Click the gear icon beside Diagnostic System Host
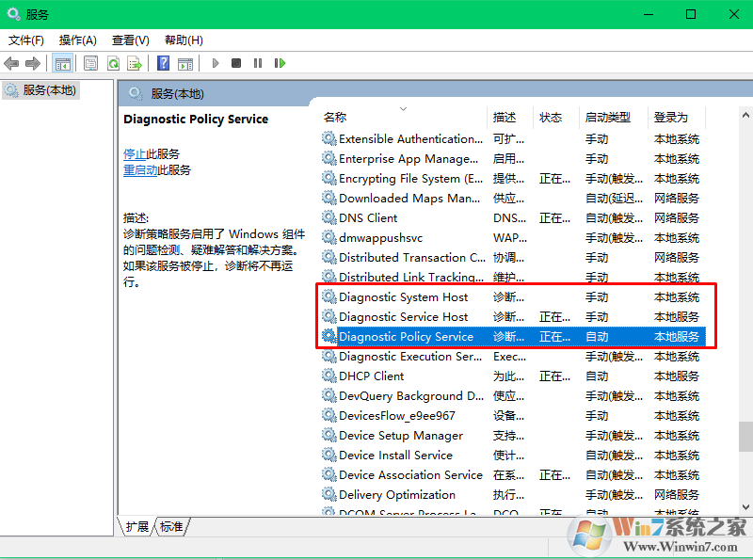The image size is (753, 560). click(x=328, y=296)
